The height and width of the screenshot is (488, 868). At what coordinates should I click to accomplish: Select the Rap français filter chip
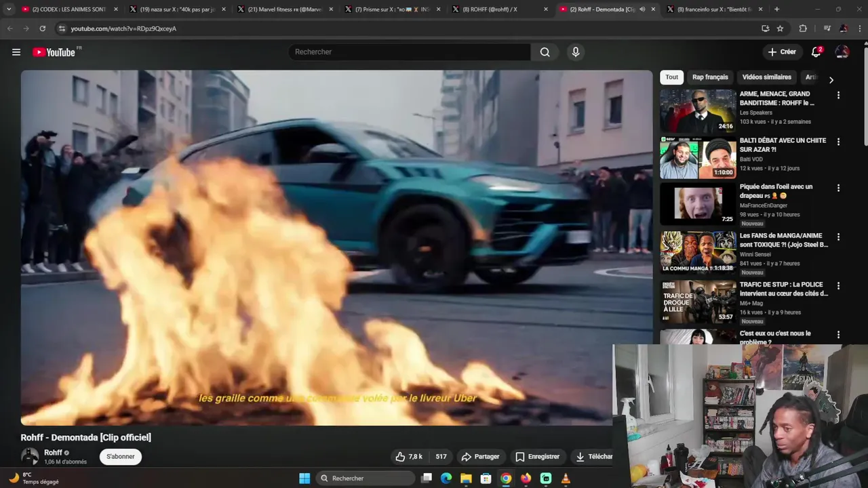[x=710, y=77]
